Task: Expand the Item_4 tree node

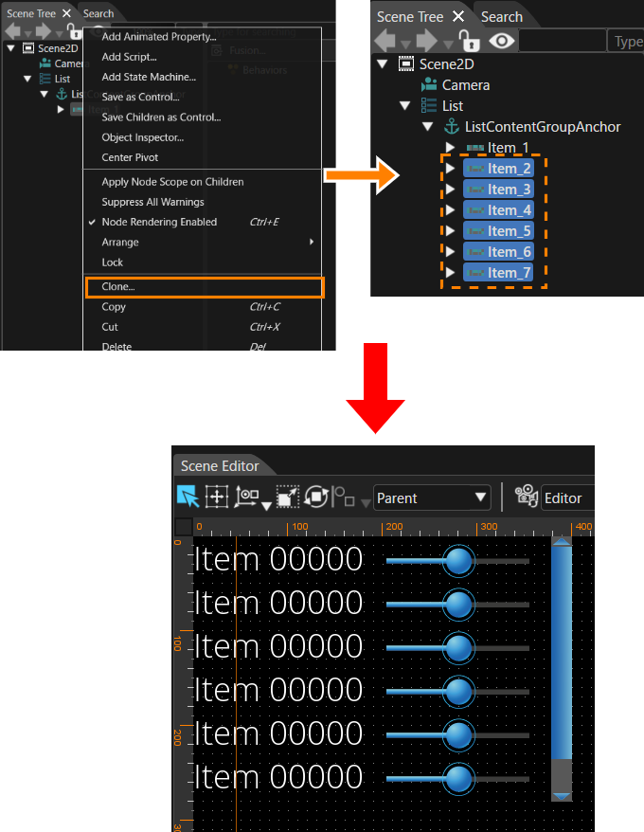Action: click(x=451, y=210)
